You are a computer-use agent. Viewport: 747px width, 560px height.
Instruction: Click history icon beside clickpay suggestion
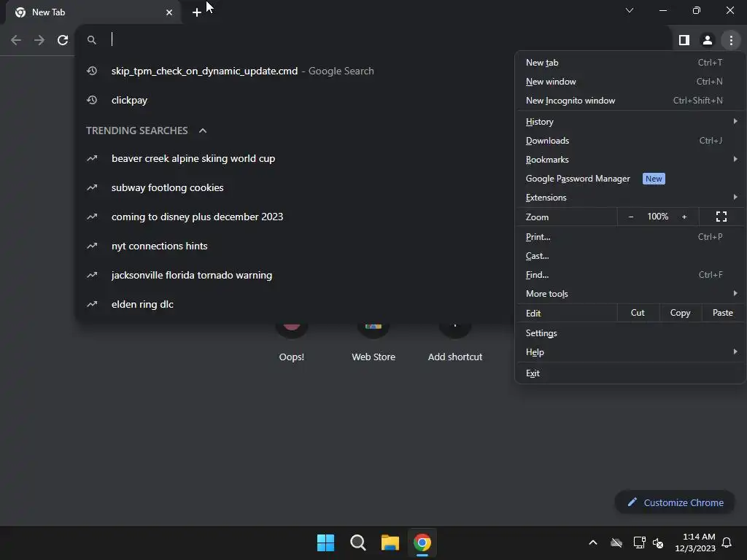tap(92, 100)
